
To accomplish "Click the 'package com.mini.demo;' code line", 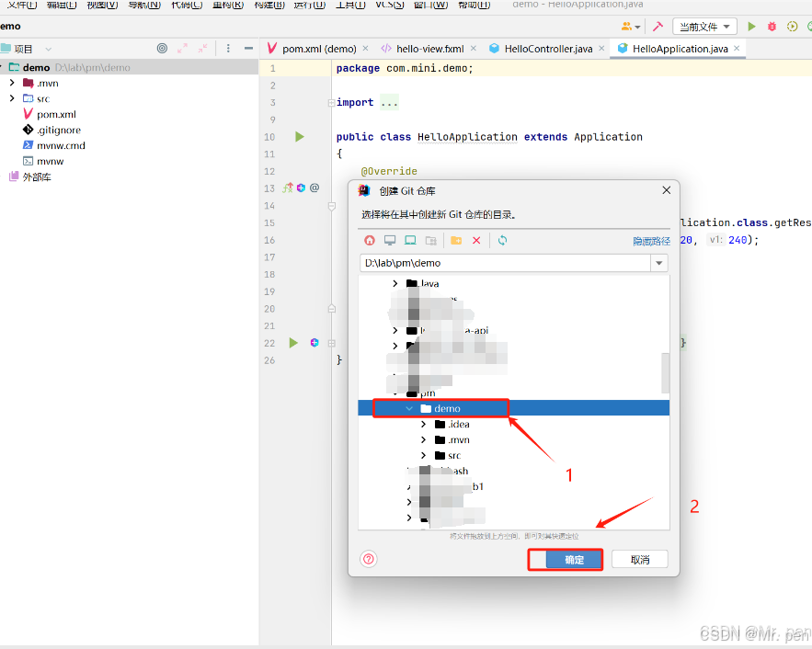I will (x=405, y=68).
